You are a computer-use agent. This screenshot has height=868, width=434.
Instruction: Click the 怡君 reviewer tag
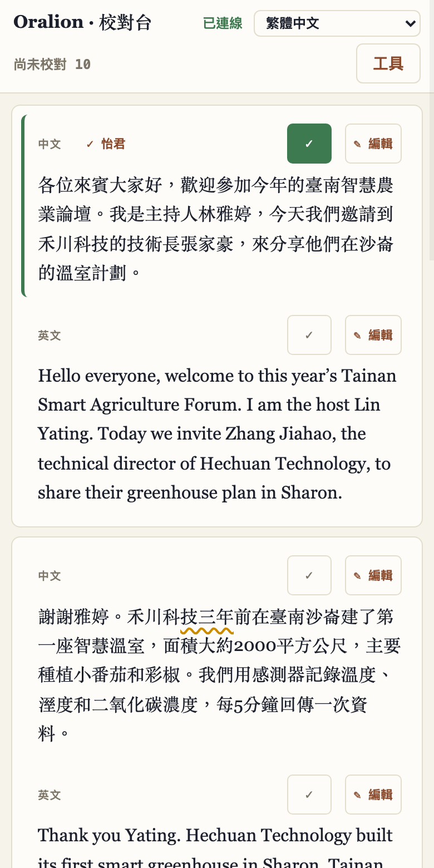pos(106,144)
